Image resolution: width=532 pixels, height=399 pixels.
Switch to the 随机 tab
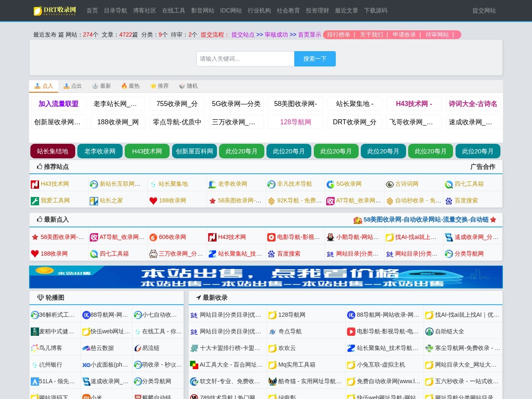coord(188,86)
